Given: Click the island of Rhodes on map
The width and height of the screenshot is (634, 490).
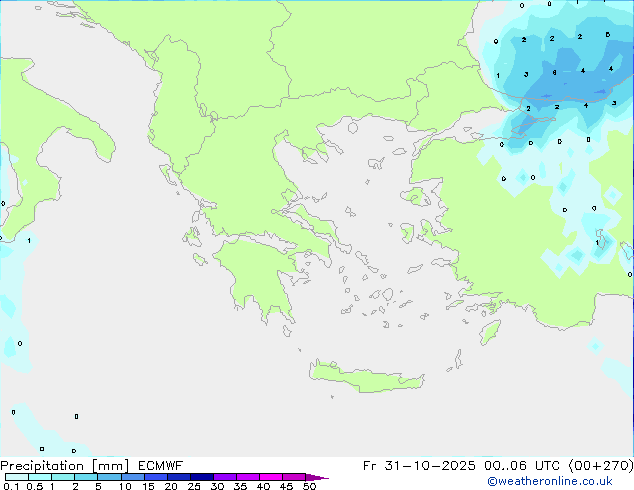Looking at the screenshot, I should coord(490,332).
